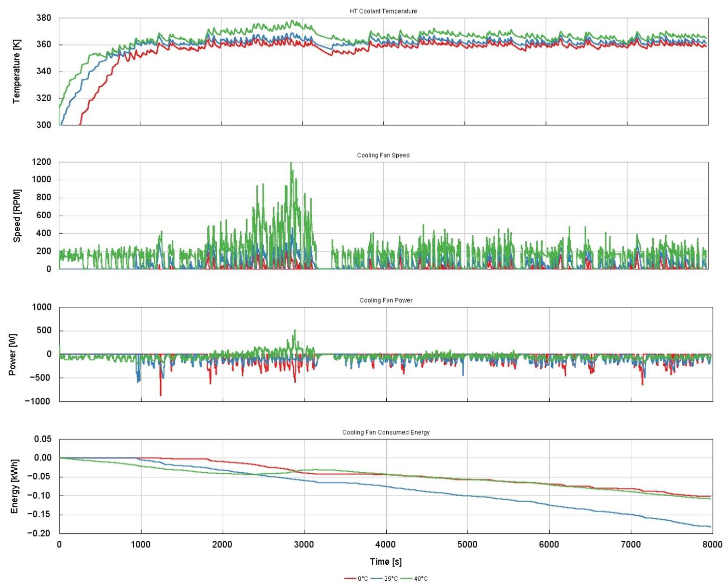Click the −0.20 tick on energy axis
The height and width of the screenshot is (588, 728).
[x=38, y=533]
